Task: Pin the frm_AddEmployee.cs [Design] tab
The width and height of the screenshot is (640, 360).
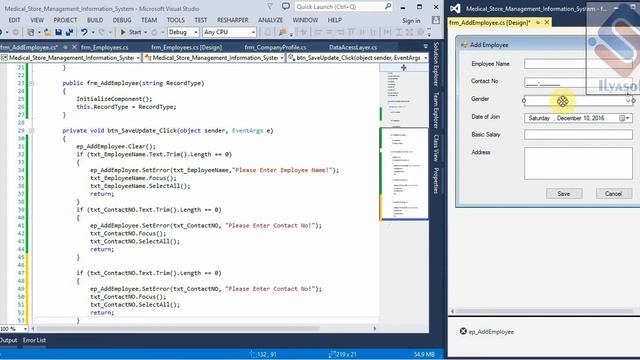Action: pyautogui.click(x=538, y=22)
